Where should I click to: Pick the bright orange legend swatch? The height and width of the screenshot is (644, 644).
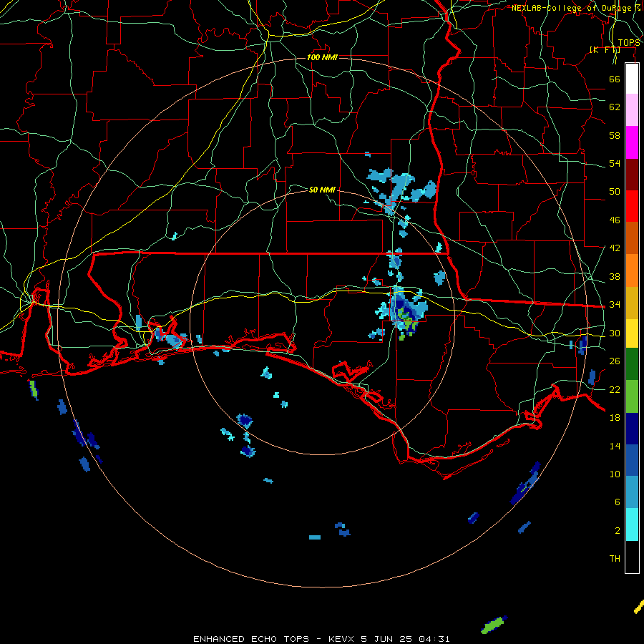632,270
